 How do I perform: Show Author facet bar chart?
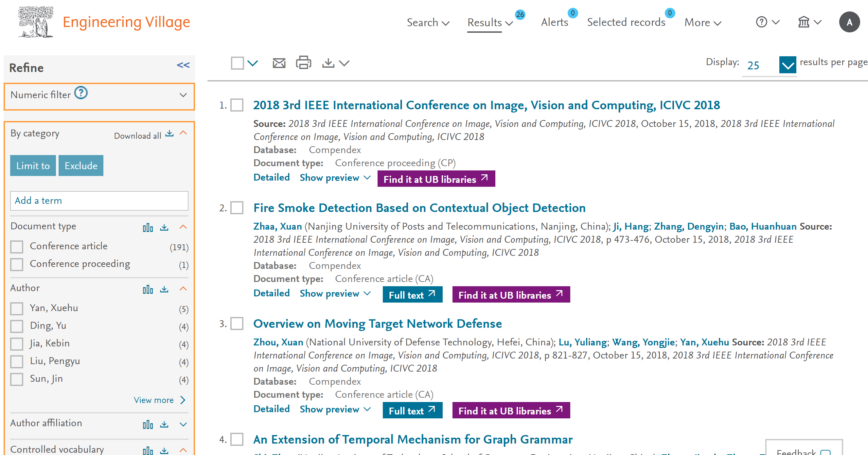click(x=148, y=289)
